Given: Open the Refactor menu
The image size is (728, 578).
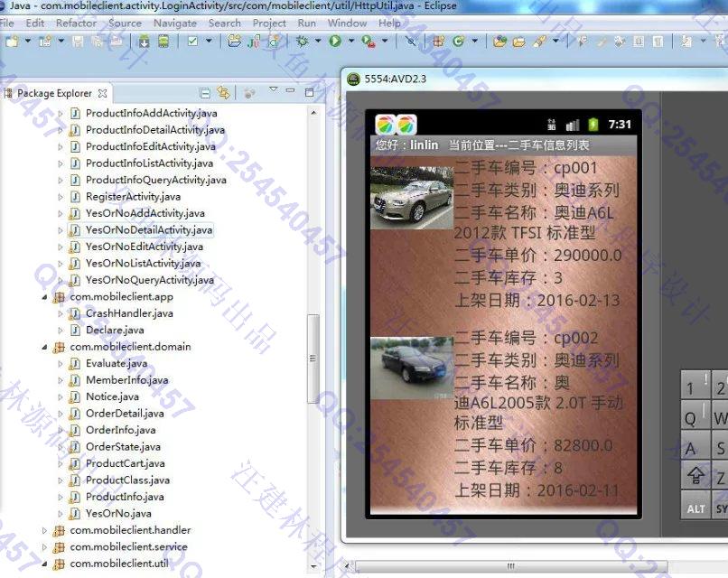Looking at the screenshot, I should (x=76, y=23).
